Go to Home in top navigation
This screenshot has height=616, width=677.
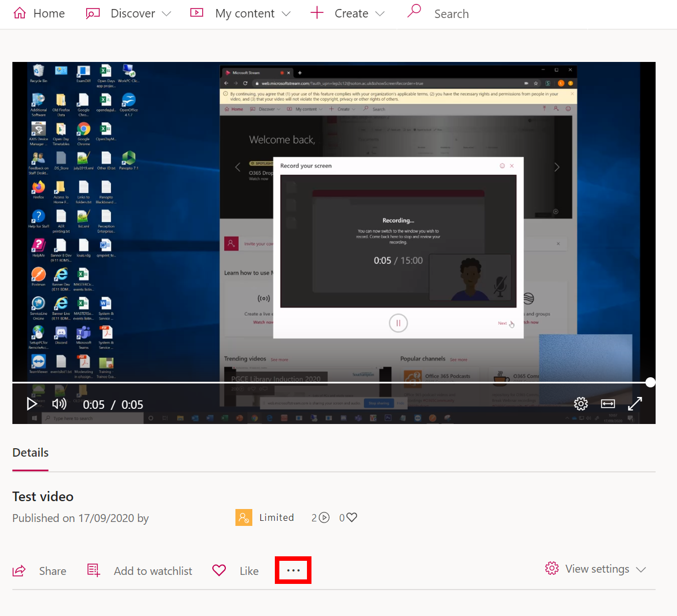[39, 13]
